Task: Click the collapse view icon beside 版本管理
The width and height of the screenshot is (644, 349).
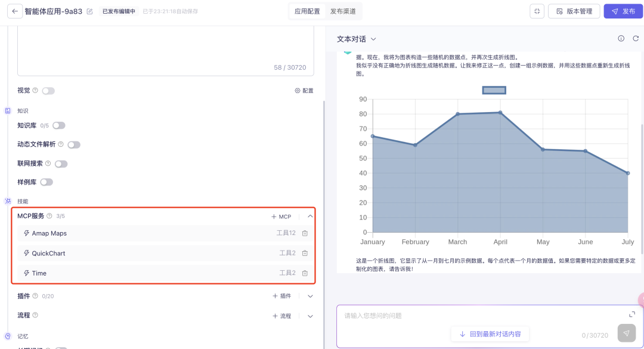Action: point(537,11)
